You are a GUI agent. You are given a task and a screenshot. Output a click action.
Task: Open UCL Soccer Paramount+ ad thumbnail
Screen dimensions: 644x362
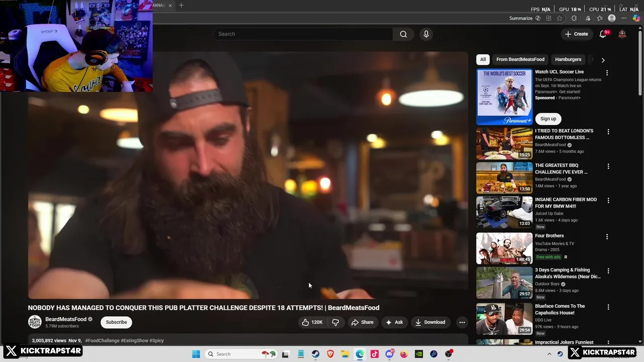tap(504, 97)
